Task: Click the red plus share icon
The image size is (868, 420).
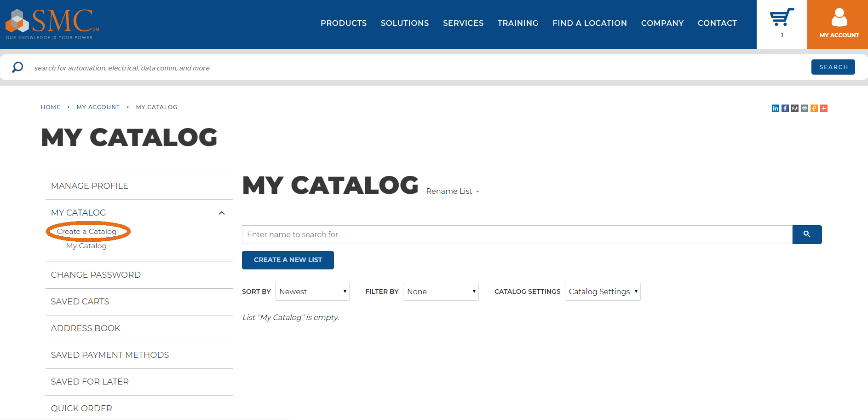Action: (823, 108)
